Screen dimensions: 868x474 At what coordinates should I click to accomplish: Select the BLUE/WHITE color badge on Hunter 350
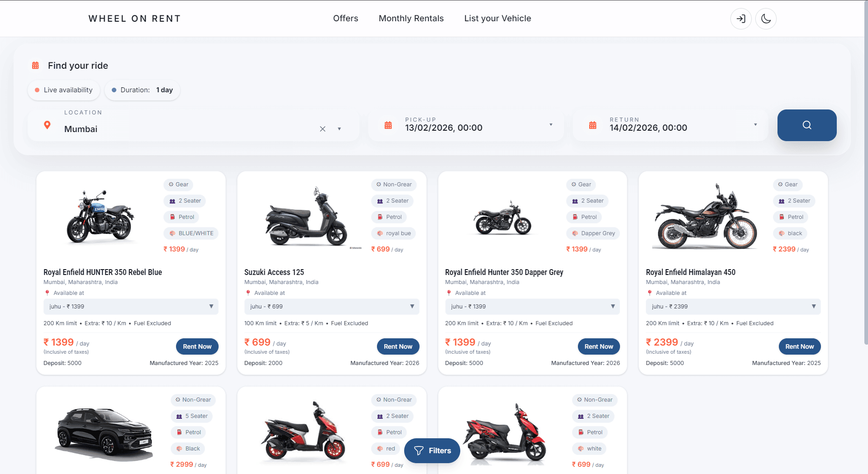pyautogui.click(x=191, y=233)
